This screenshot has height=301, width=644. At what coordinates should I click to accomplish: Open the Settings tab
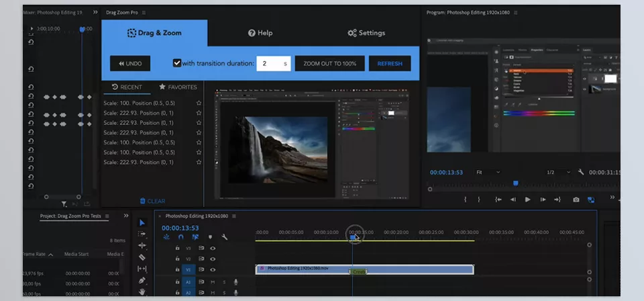[366, 33]
